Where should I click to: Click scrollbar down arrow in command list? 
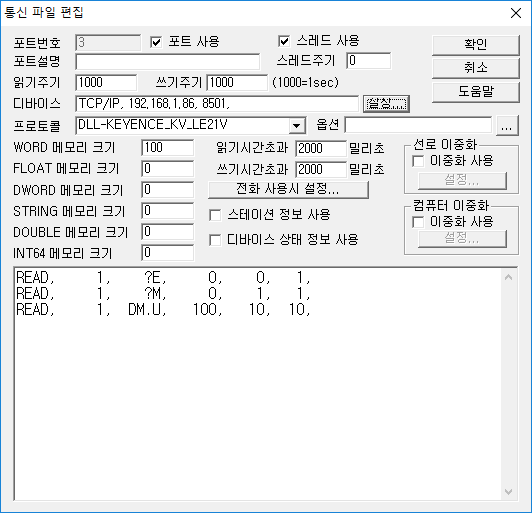pyautogui.click(x=509, y=492)
